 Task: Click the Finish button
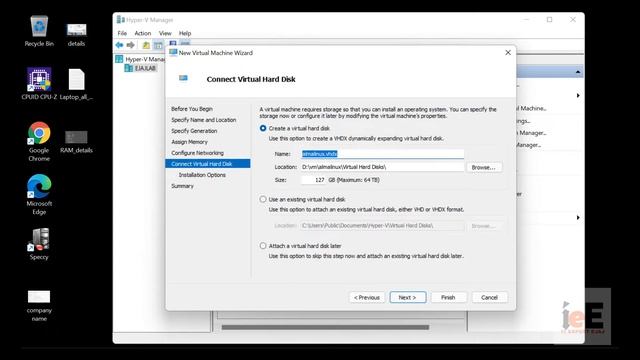click(448, 298)
